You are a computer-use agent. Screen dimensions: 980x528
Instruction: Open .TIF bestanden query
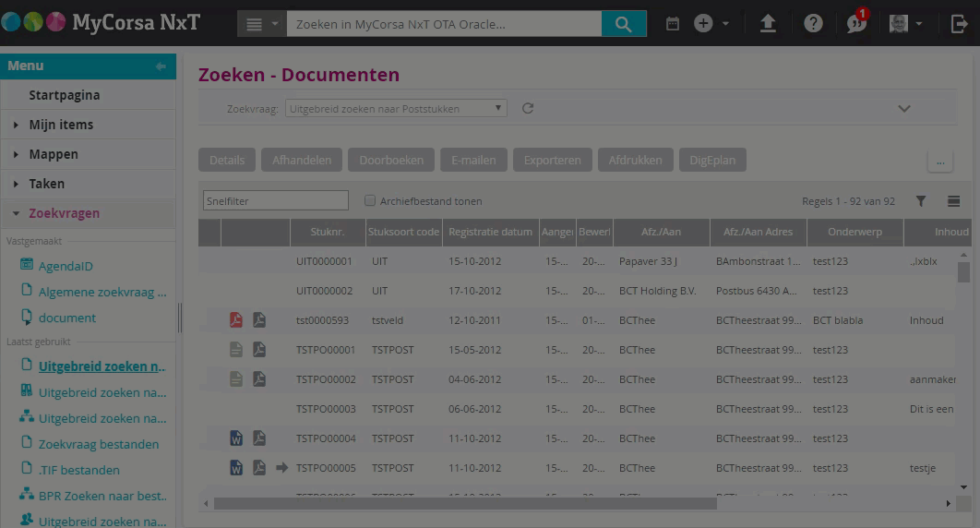point(78,470)
